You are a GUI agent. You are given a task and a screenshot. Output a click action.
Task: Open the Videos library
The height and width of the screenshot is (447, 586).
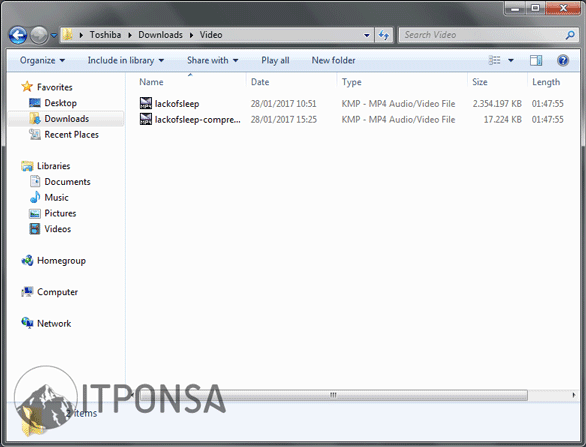58,229
